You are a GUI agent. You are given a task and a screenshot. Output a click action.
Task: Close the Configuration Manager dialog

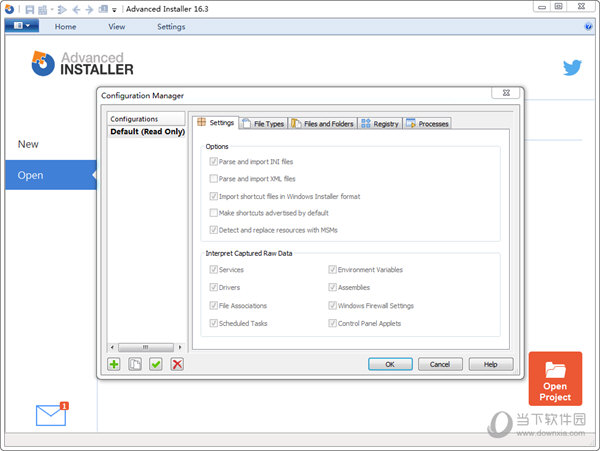pyautogui.click(x=506, y=93)
